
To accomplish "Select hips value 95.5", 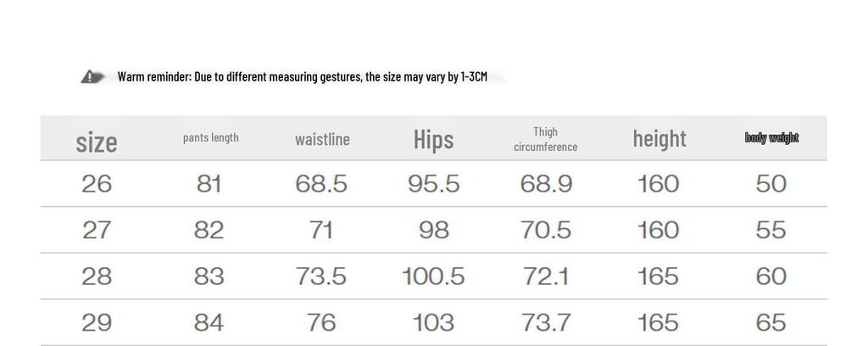I will tap(433, 184).
